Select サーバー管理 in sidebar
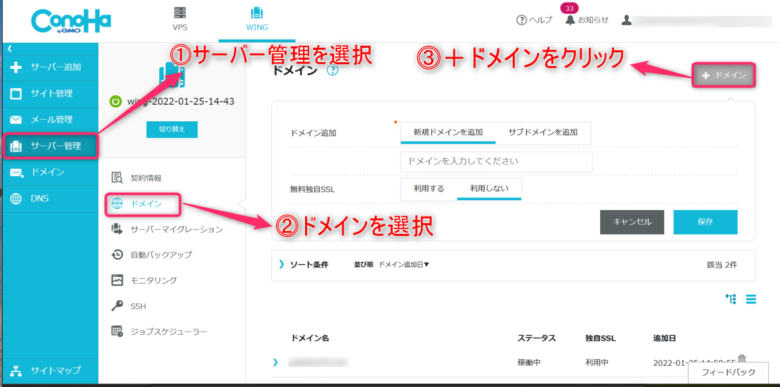This screenshot has width=780, height=387. [x=50, y=146]
